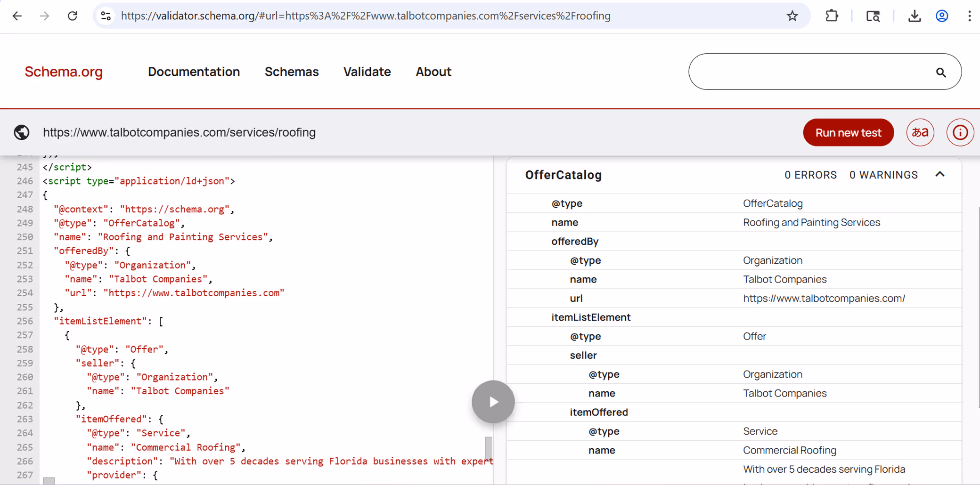Click code line 263 "itemOffered"
Screen dimensions: 980x485
[119, 419]
